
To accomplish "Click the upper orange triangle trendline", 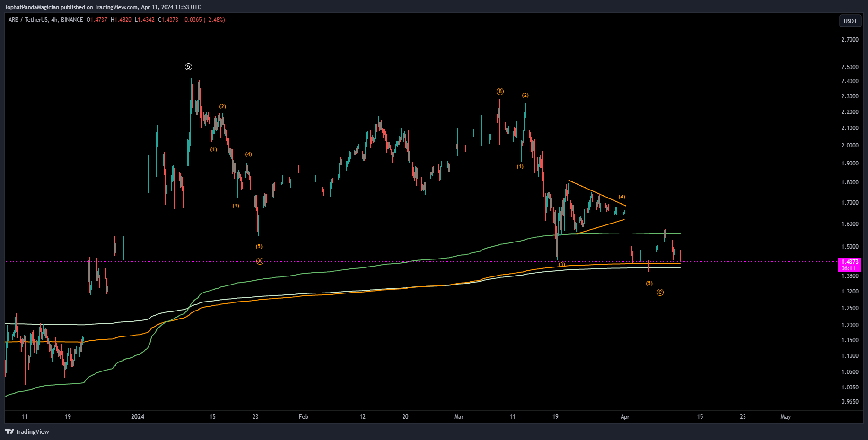I will pyautogui.click(x=597, y=193).
